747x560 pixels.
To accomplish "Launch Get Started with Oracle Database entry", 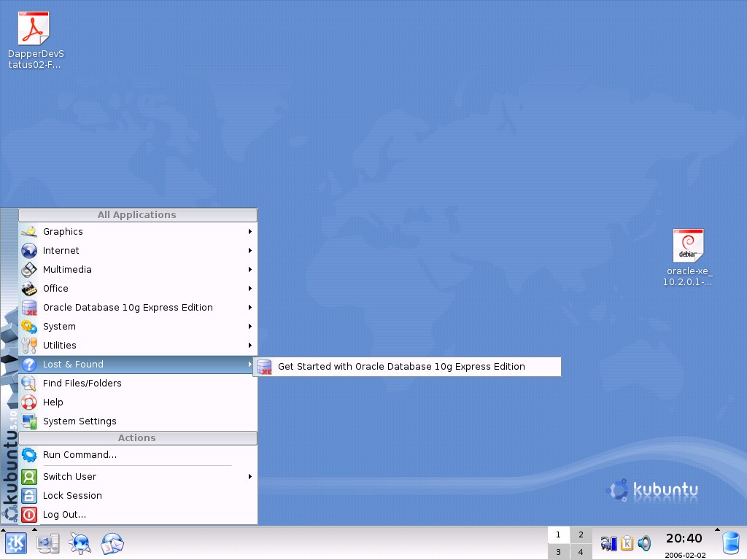I will [x=407, y=367].
